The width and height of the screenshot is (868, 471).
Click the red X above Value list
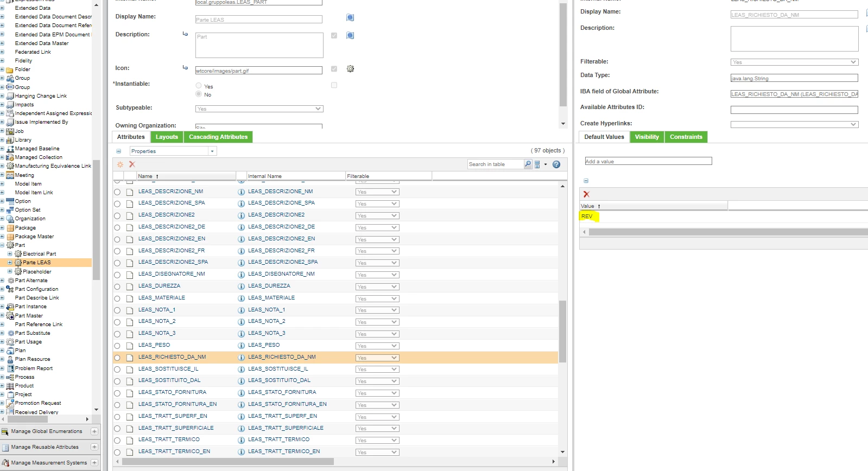click(586, 194)
